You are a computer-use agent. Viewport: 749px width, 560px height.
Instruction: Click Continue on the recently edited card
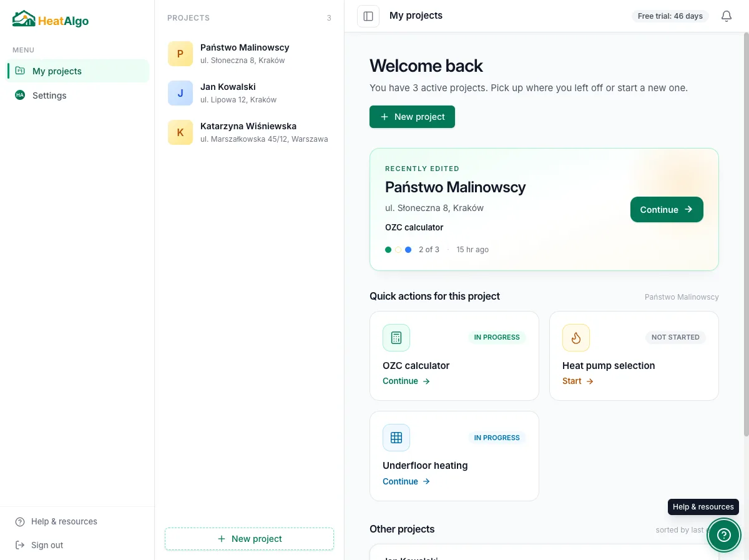click(667, 210)
